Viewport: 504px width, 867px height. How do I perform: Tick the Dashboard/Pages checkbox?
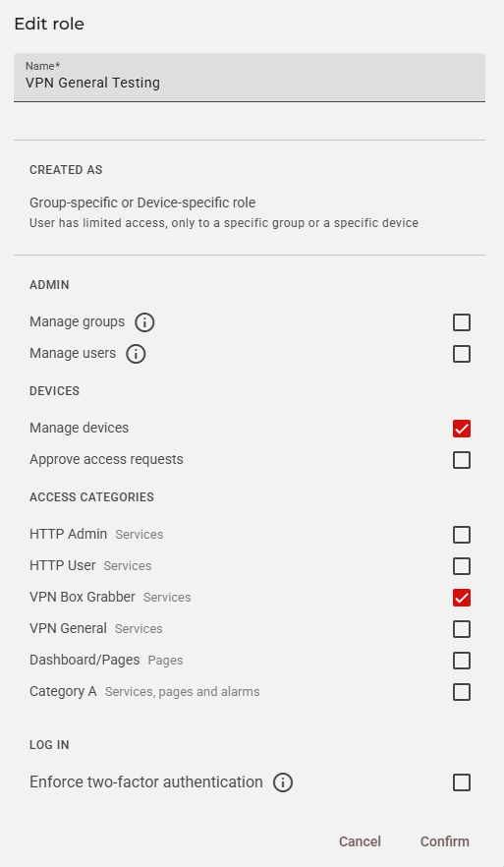click(x=462, y=661)
